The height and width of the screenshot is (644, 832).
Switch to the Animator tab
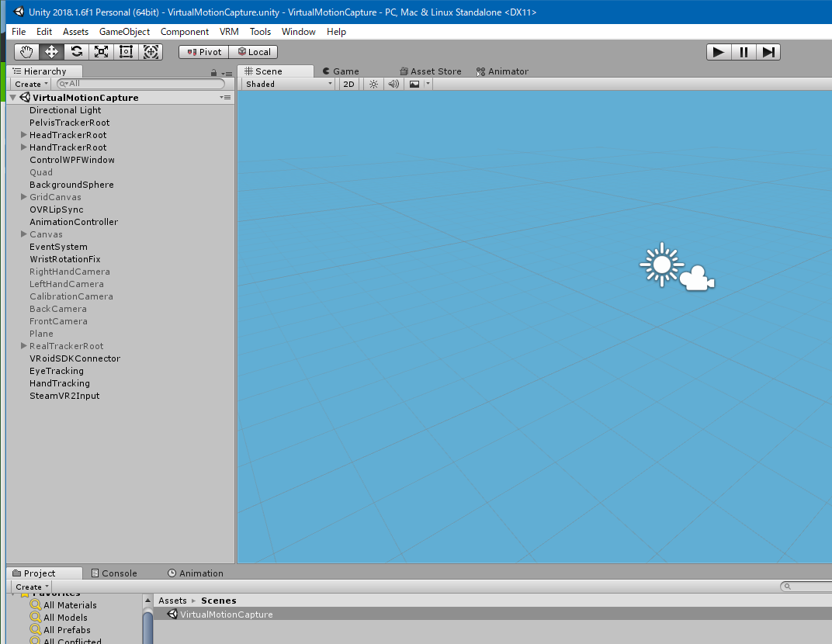pos(502,71)
